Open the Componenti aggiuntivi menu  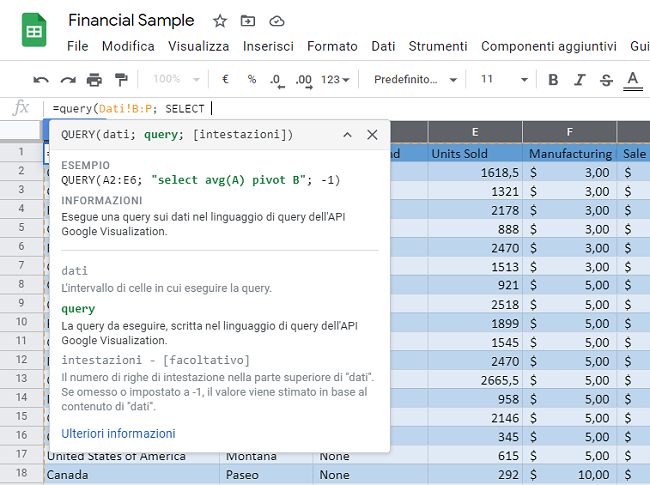[549, 46]
